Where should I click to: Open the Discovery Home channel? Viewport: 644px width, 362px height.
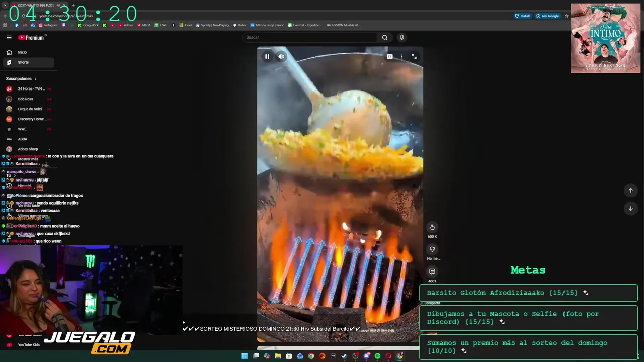pos(28,119)
